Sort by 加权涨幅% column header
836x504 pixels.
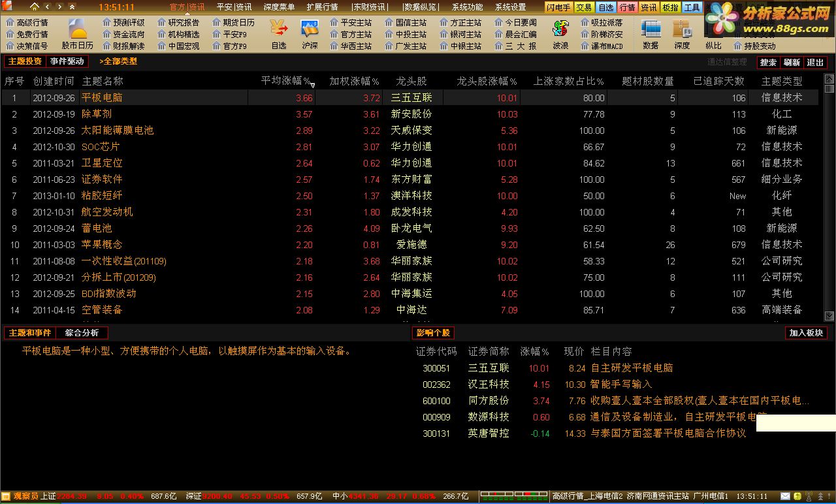(x=354, y=81)
